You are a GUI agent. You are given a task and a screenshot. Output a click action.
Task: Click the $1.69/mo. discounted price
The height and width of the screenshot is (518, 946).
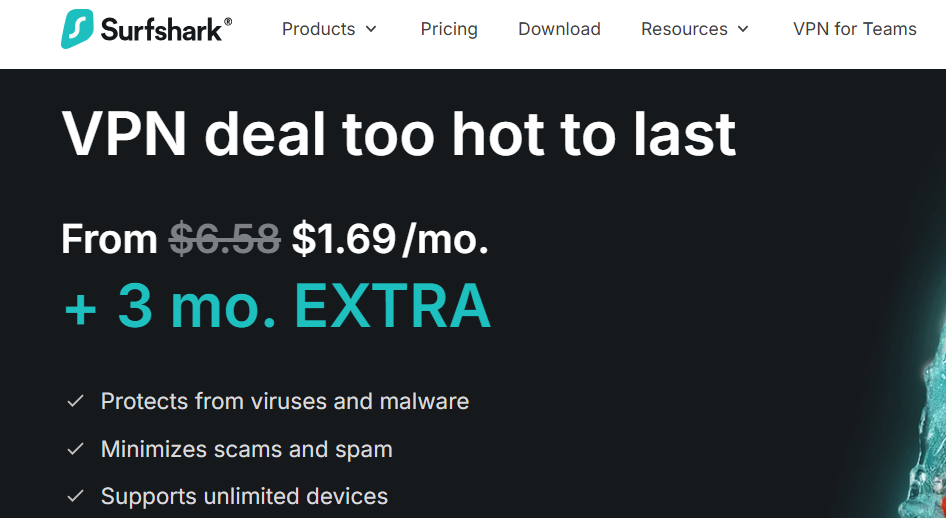pos(390,239)
